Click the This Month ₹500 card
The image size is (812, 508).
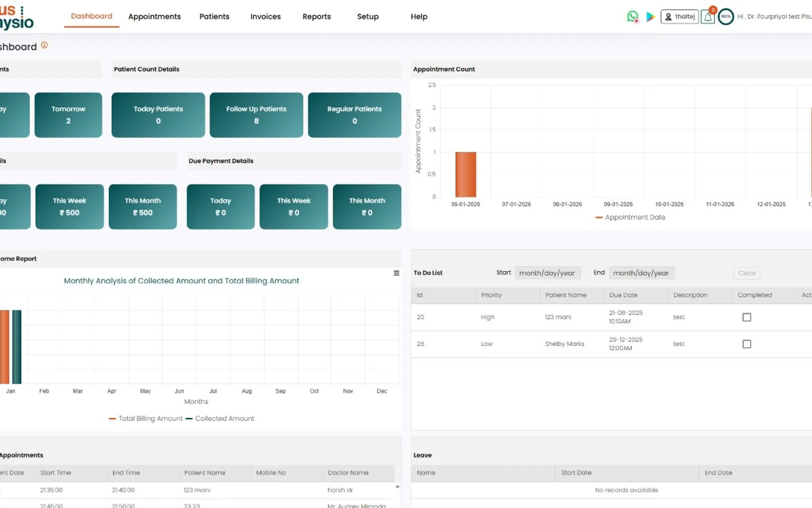click(x=143, y=207)
